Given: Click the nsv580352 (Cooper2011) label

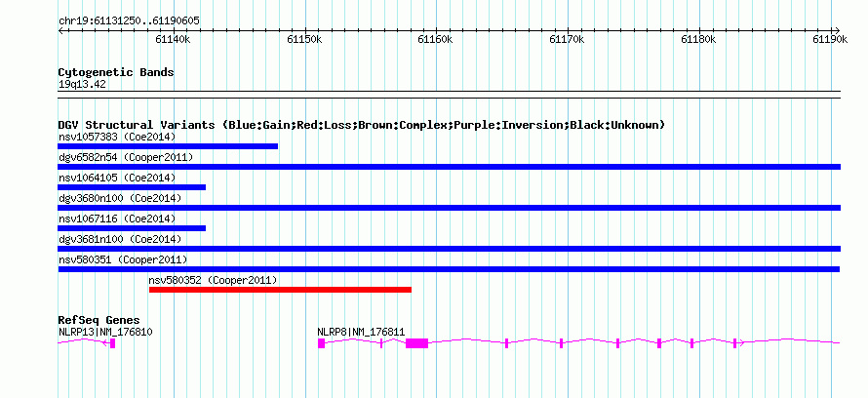Looking at the screenshot, I should [214, 280].
